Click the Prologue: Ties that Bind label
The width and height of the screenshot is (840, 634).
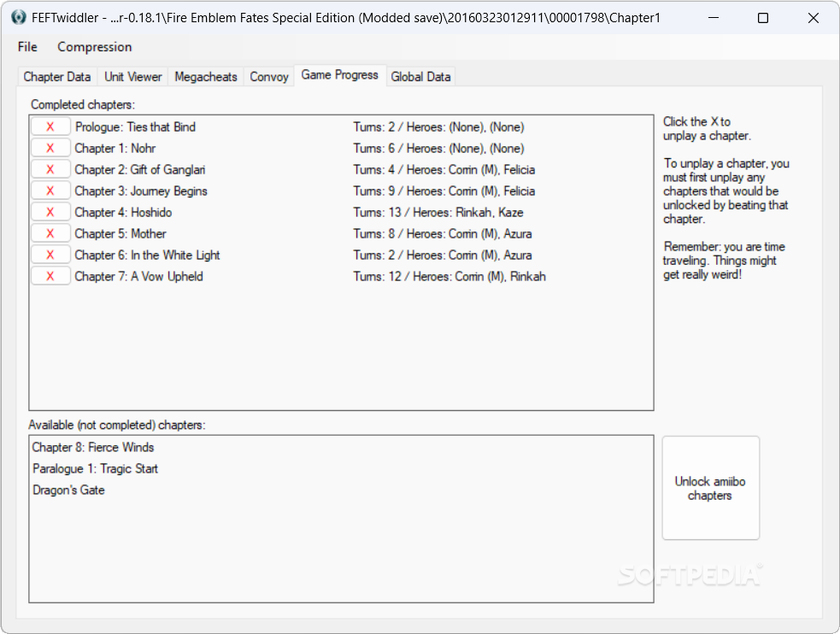click(135, 127)
